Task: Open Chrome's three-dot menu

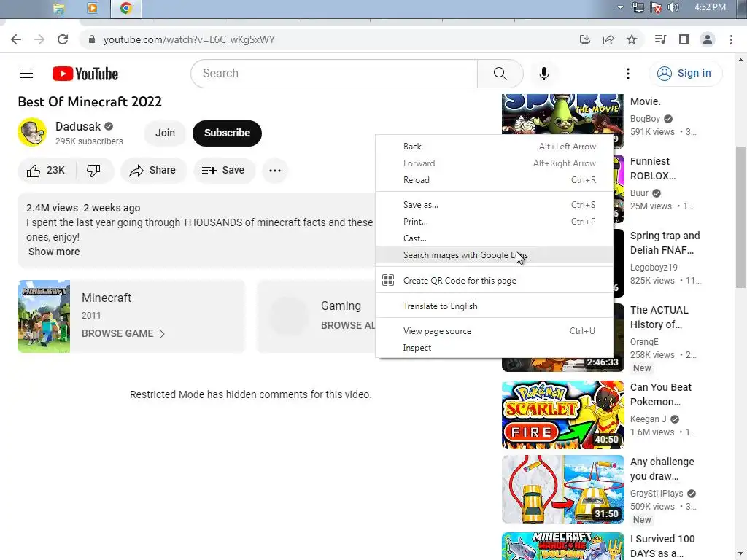Action: pyautogui.click(x=731, y=39)
